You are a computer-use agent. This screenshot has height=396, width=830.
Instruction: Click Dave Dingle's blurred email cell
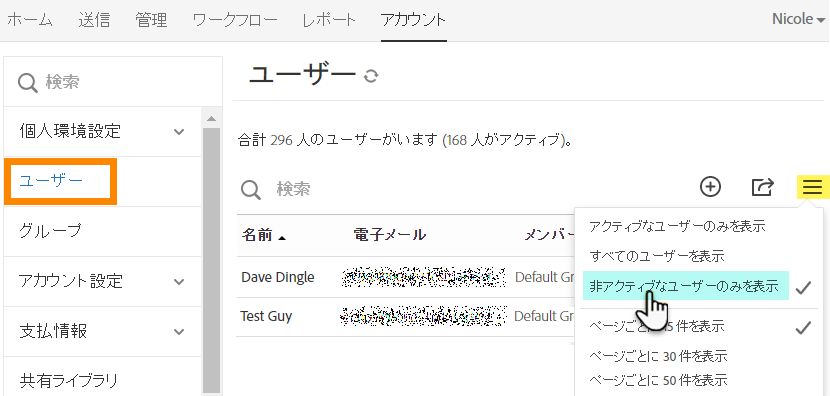[x=424, y=277]
